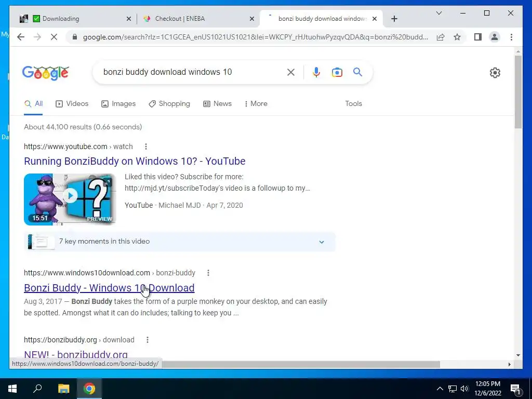Click the youtube.com watch URL
Screen dimensions: 532x399
click(78, 147)
